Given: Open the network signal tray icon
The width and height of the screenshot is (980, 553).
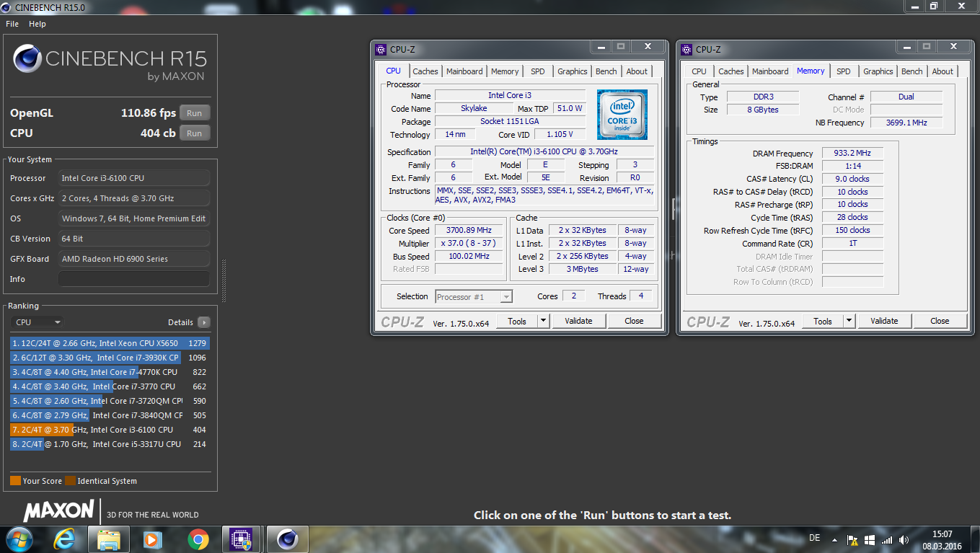Looking at the screenshot, I should coord(887,539).
